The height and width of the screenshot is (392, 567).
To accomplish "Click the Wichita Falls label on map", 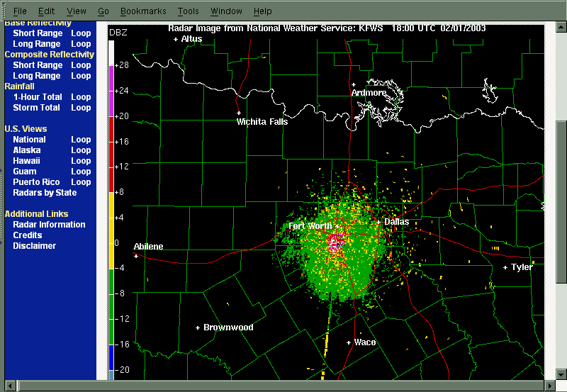I will coord(262,122).
